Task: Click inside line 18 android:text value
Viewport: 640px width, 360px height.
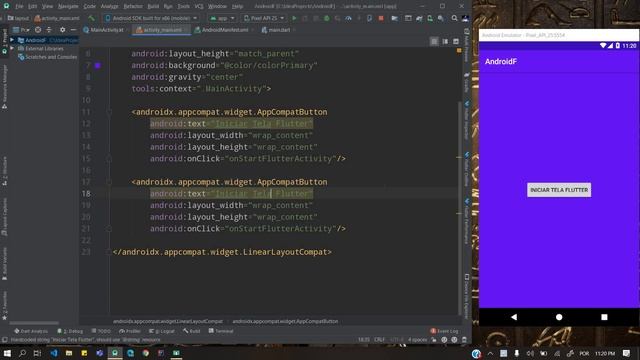Action: click(262, 194)
